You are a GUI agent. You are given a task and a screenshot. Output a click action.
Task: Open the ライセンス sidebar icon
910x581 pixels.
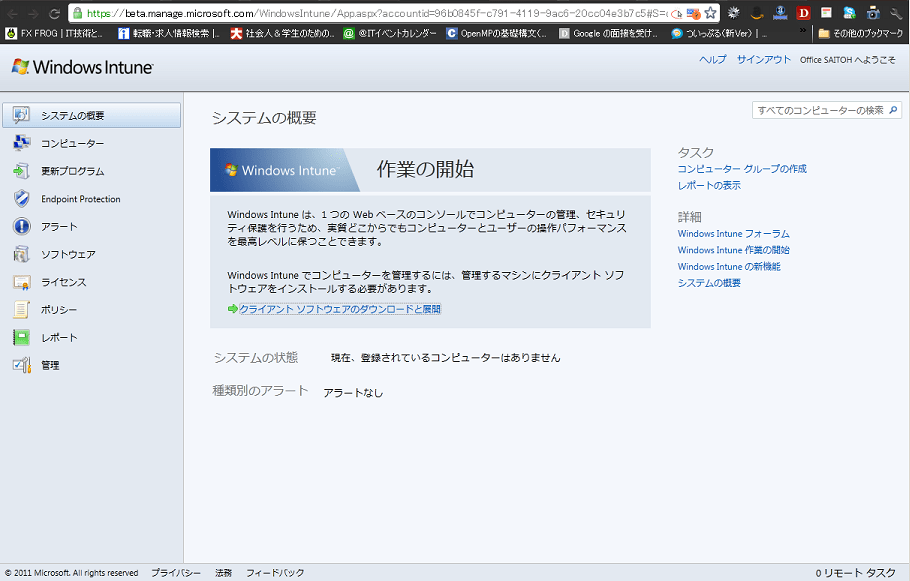point(24,282)
